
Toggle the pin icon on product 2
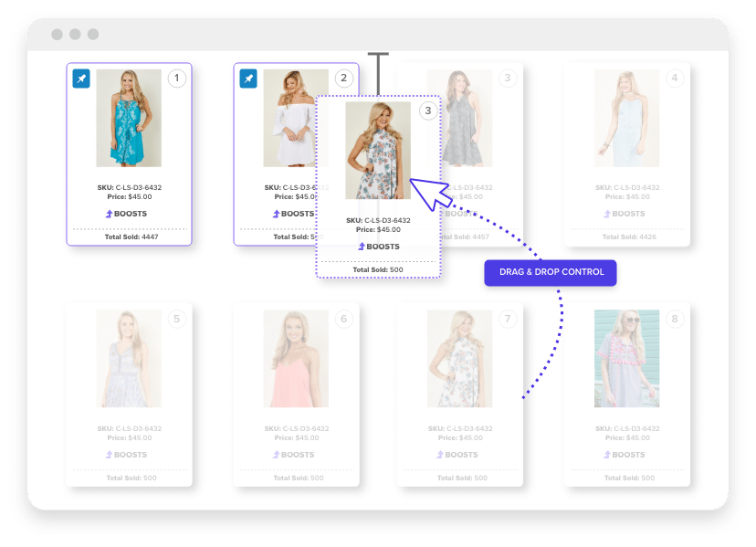247,79
